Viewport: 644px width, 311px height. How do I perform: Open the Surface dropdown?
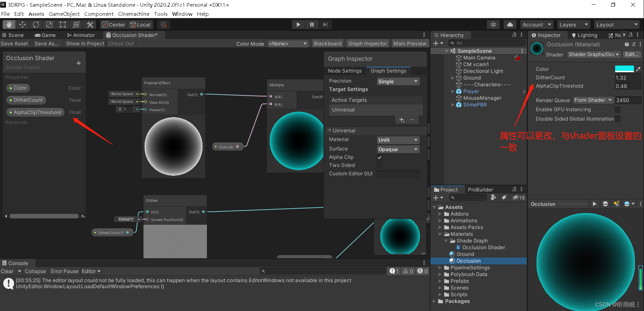(x=398, y=149)
